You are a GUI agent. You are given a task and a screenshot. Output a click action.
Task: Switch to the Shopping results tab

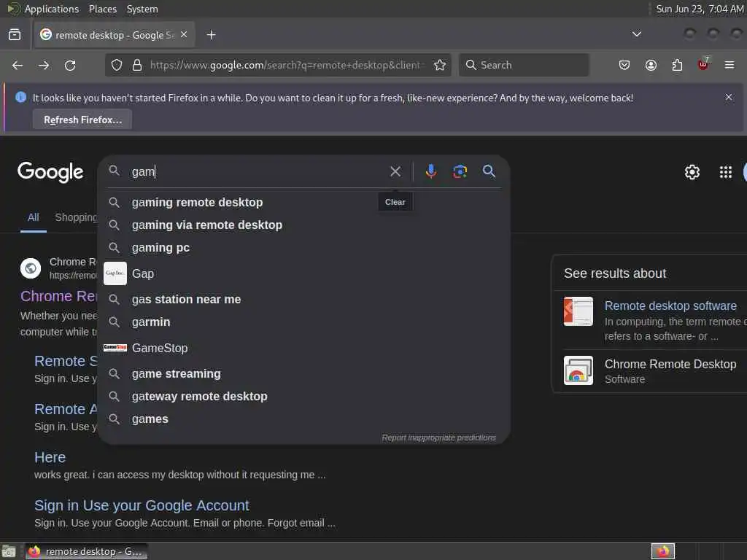point(76,217)
